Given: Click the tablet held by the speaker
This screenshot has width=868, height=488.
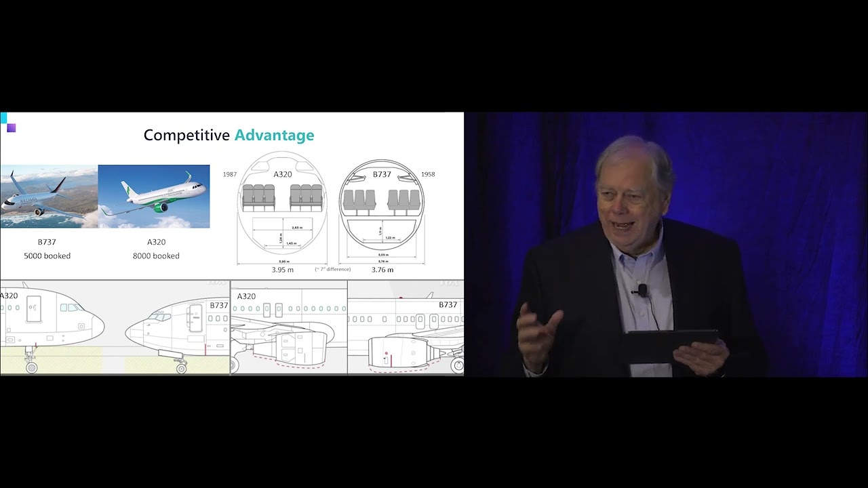Looking at the screenshot, I should coord(670,346).
